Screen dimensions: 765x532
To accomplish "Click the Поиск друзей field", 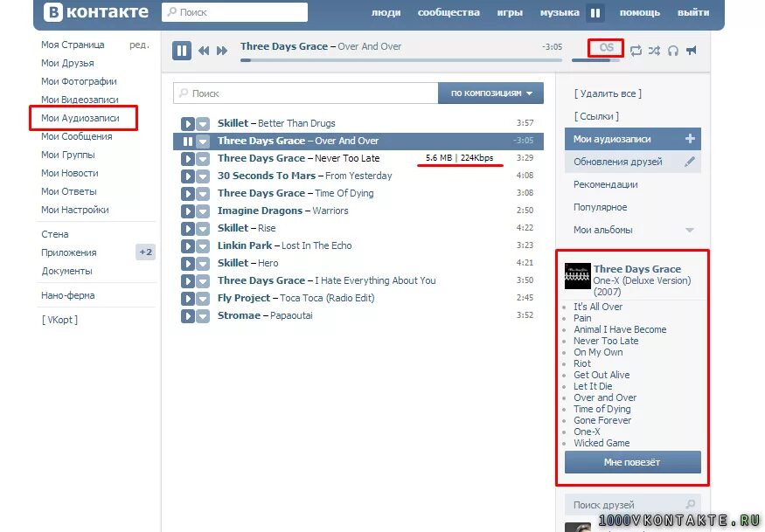I will click(x=632, y=505).
